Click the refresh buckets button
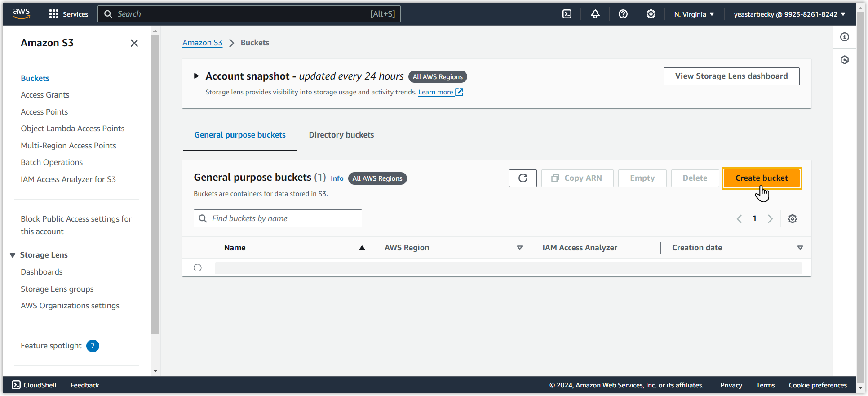The image size is (868, 396). pos(523,178)
